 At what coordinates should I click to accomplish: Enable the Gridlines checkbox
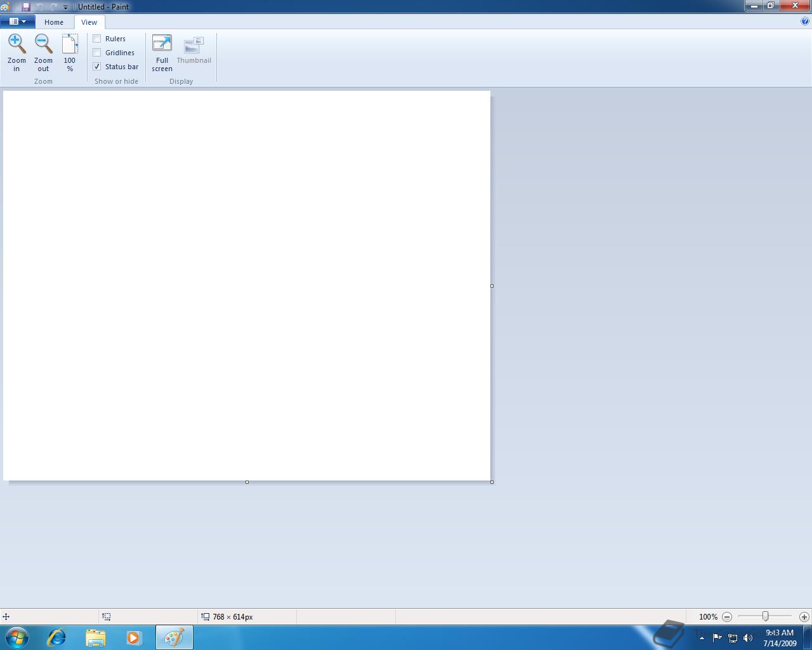pos(97,53)
